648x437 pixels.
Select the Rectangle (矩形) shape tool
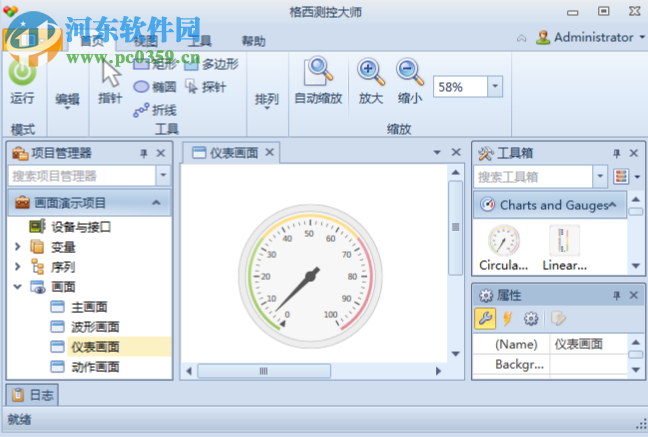[155, 64]
